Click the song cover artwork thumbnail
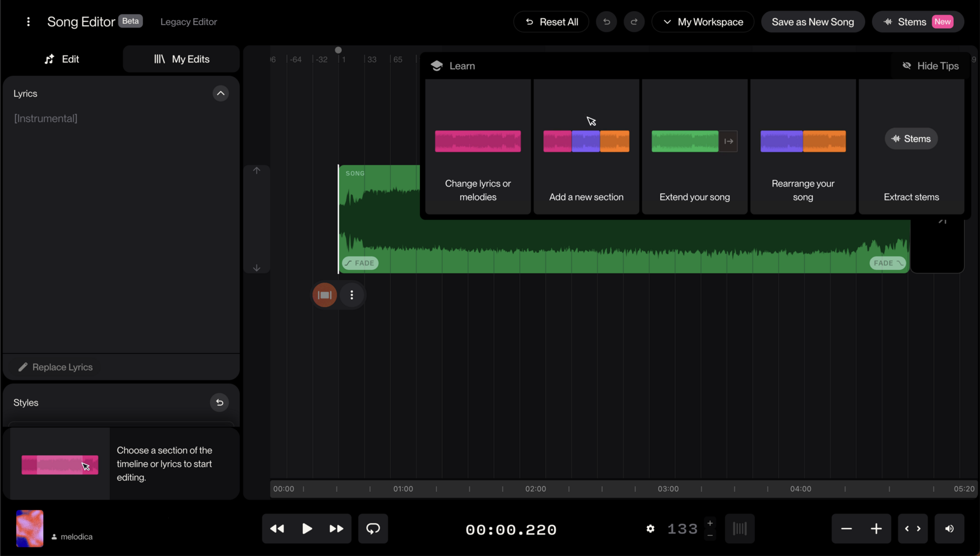This screenshot has width=980, height=556. click(x=30, y=529)
